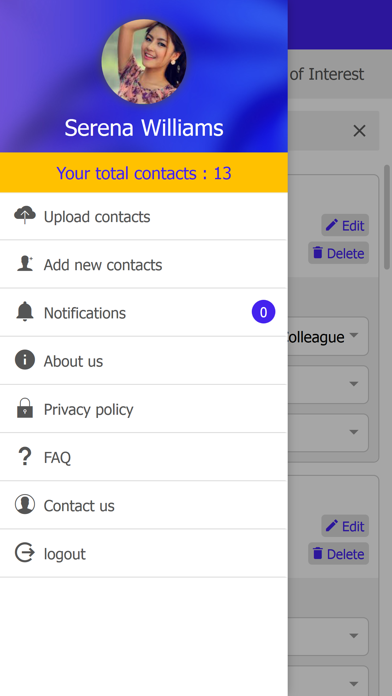The width and height of the screenshot is (392, 696).
Task: Click the Privacy policy padlock icon
Action: tap(25, 408)
